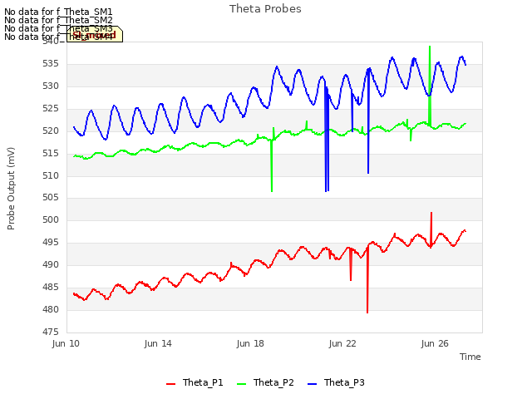This screenshot has width=532, height=399.
Task: Click the Jun 10 date tick label
Action: point(66,343)
